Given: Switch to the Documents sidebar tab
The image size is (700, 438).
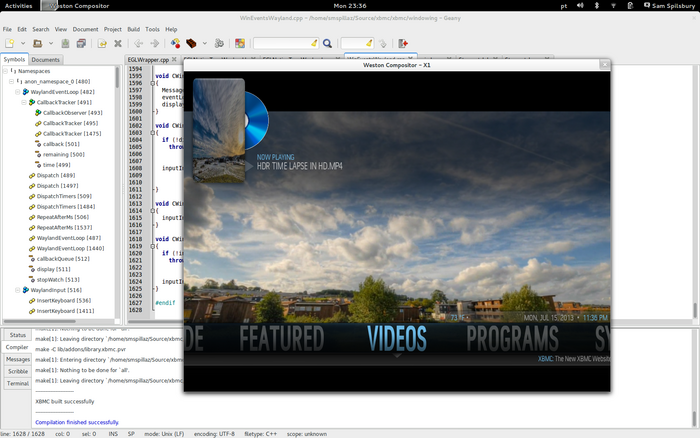Looking at the screenshot, I should 45,59.
